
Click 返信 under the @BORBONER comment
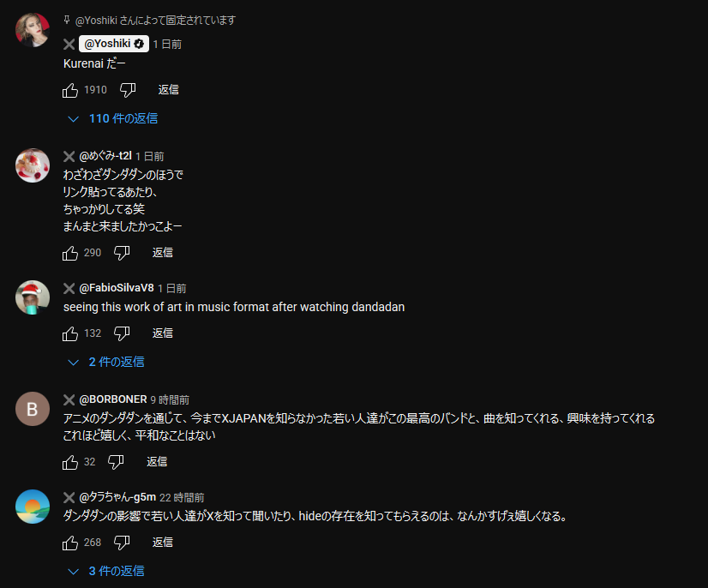pyautogui.click(x=157, y=461)
